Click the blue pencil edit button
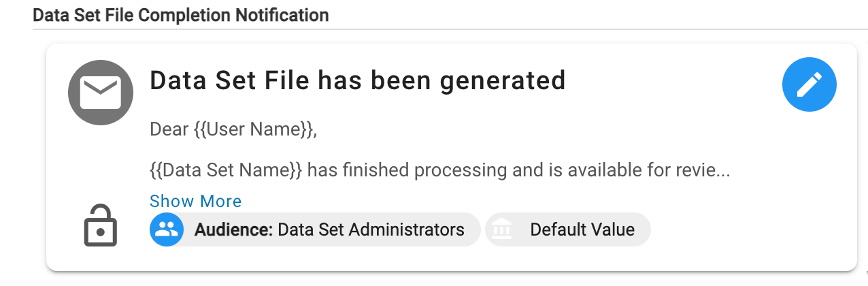 [x=809, y=84]
